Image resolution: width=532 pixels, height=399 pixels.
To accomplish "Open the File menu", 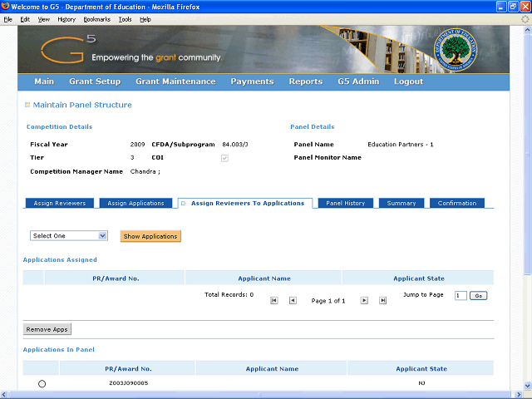I will click(x=7, y=19).
